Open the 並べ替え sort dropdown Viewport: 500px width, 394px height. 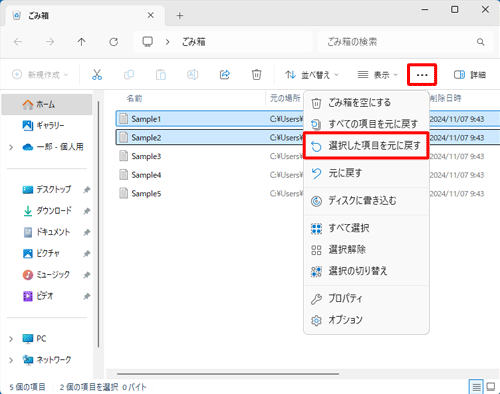click(x=312, y=75)
